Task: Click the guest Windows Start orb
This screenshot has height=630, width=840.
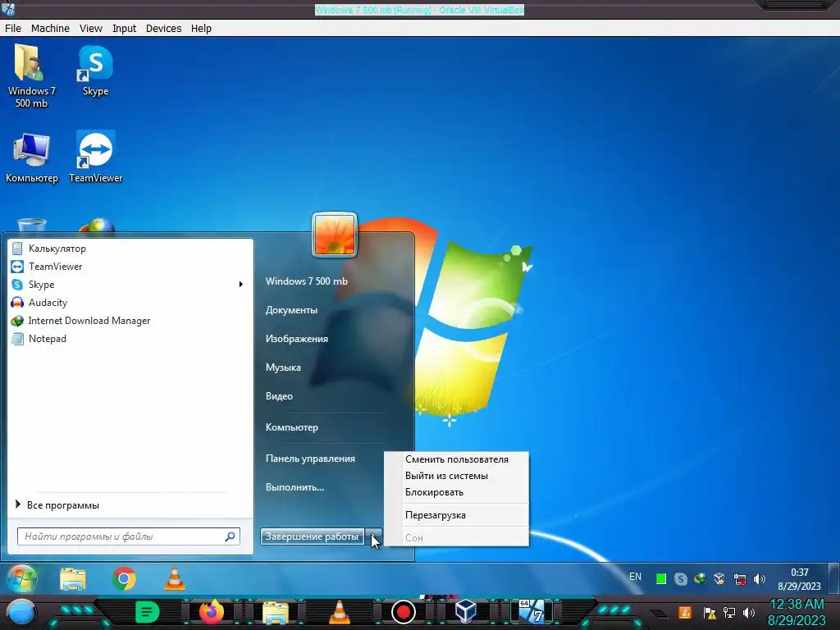Action: click(22, 578)
